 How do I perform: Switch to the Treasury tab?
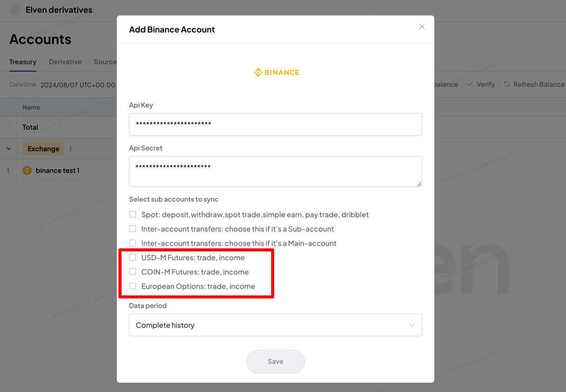[x=23, y=62]
